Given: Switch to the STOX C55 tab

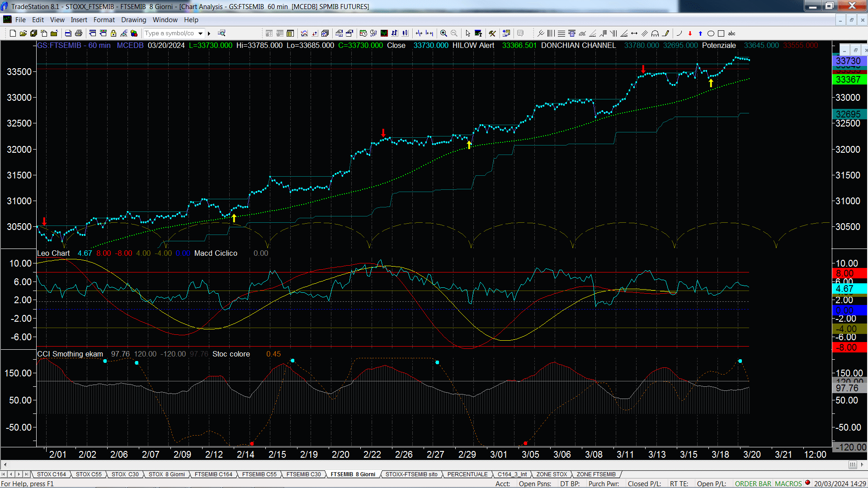Looking at the screenshot, I should pyautogui.click(x=89, y=474).
